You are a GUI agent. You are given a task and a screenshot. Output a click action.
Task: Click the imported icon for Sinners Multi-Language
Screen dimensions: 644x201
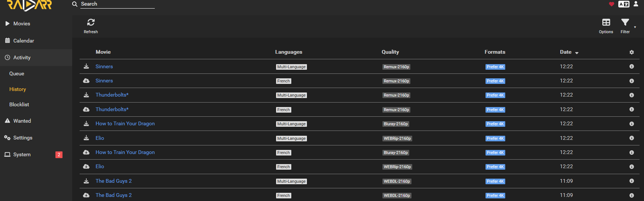(86, 66)
